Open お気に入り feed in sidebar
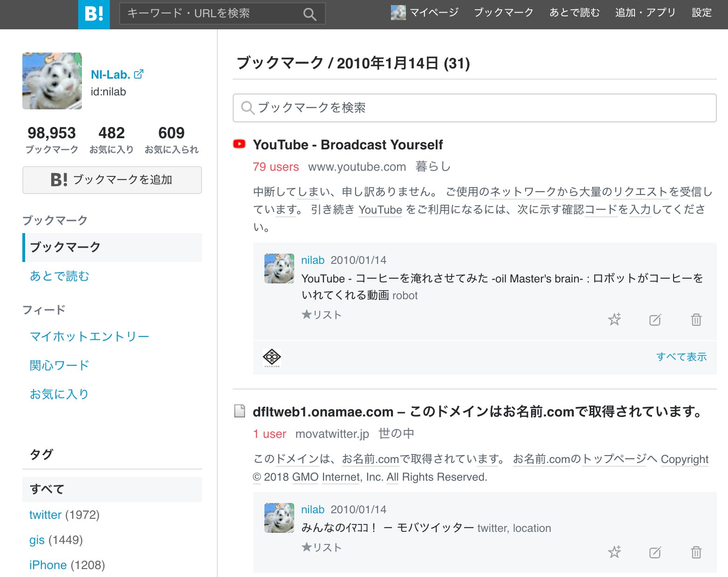Image resolution: width=728 pixels, height=577 pixels. 59,394
